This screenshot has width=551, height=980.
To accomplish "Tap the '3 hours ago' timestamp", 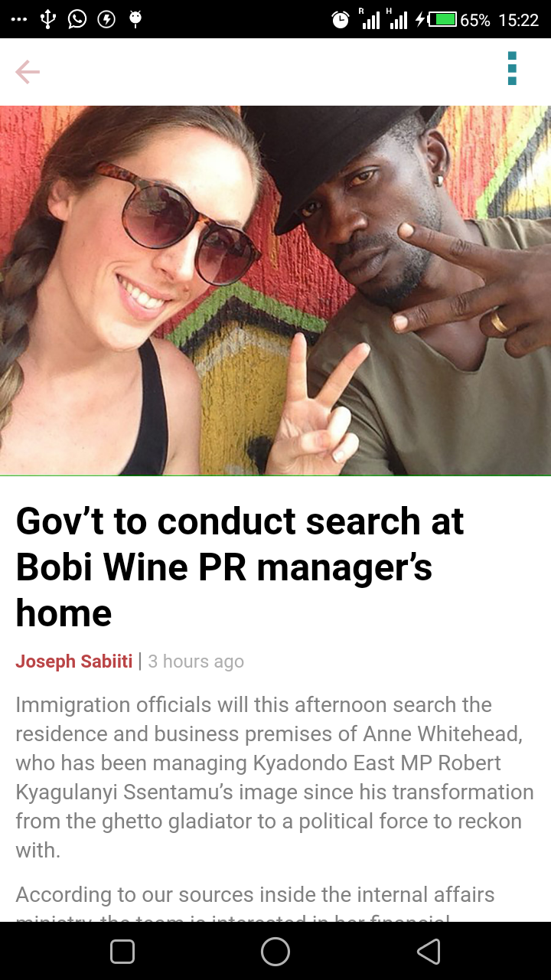I will pos(196,661).
